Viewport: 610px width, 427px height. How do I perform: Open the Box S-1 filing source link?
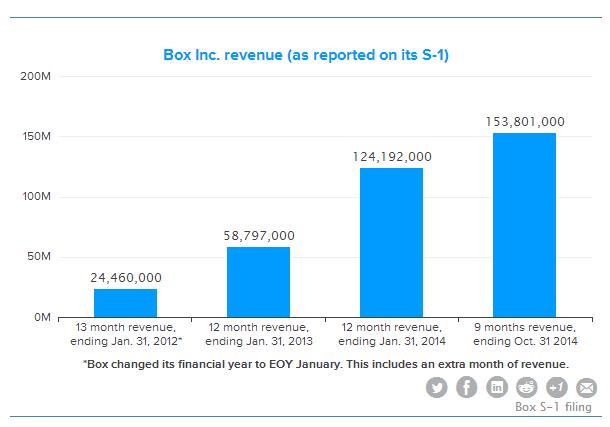point(553,407)
